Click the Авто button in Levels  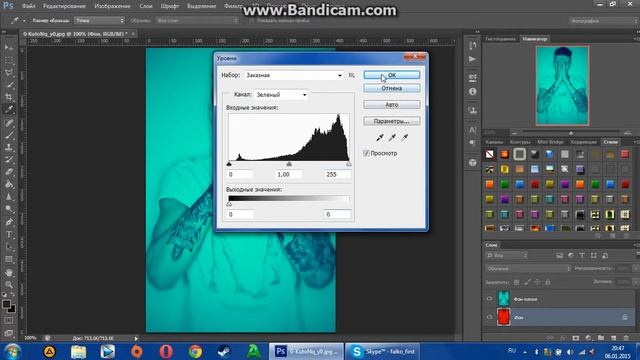coord(391,105)
